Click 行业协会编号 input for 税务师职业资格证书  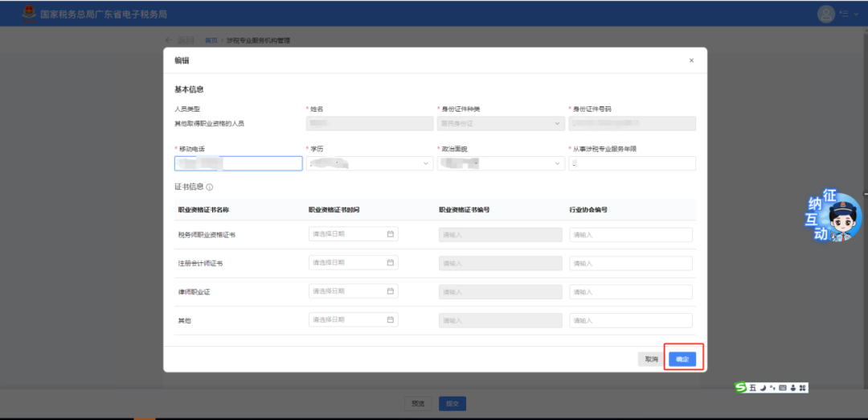tap(631, 234)
